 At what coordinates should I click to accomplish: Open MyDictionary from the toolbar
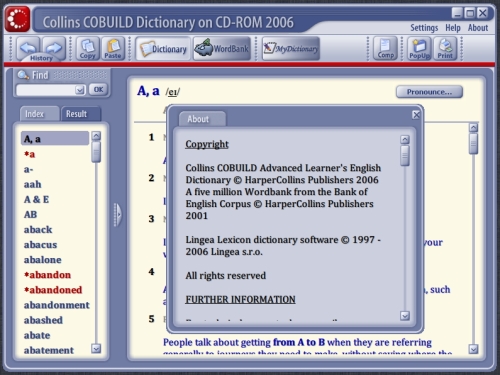(x=291, y=49)
